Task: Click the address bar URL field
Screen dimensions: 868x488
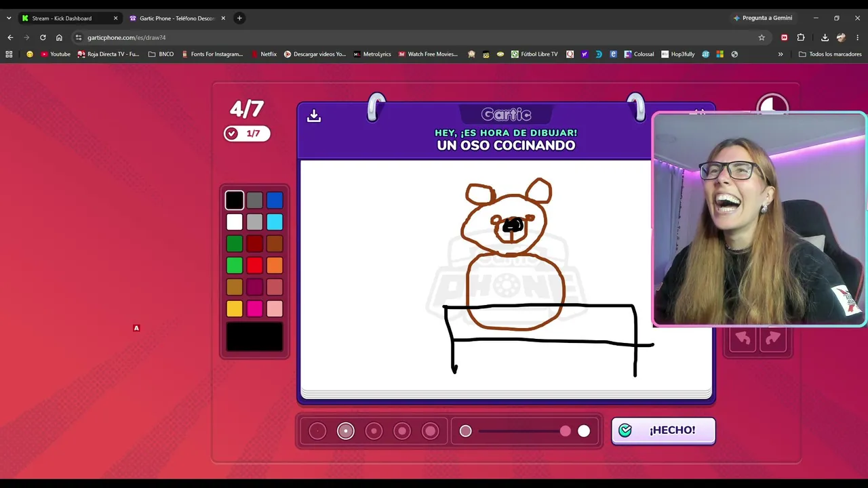Action: (x=420, y=37)
